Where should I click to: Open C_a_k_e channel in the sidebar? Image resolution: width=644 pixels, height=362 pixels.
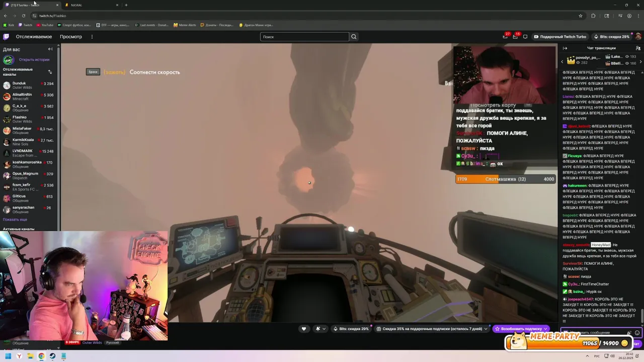pyautogui.click(x=29, y=108)
